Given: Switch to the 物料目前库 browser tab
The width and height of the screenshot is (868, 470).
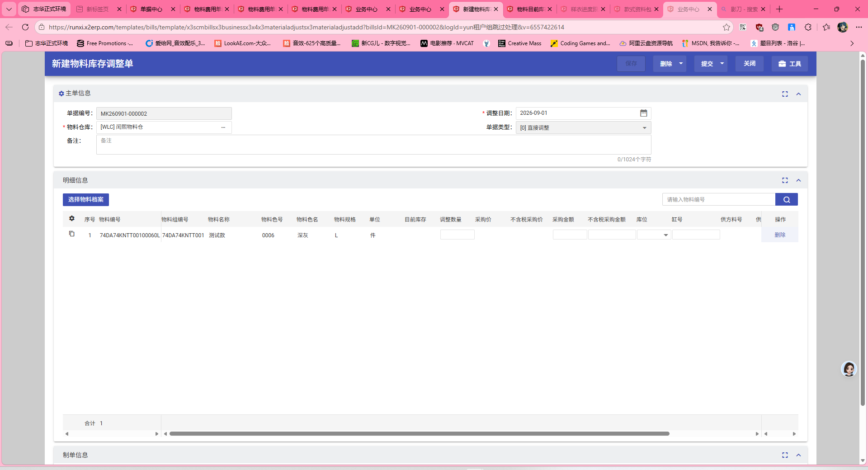Looking at the screenshot, I should click(x=530, y=9).
